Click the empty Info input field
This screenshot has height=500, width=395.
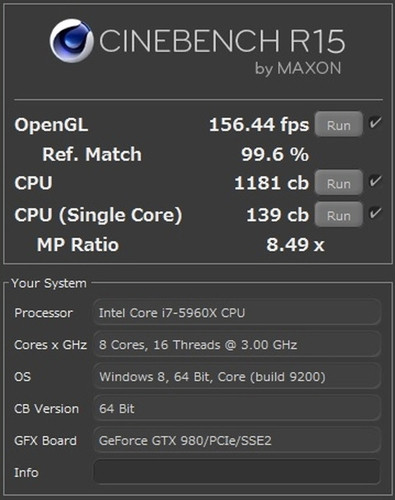tap(237, 472)
